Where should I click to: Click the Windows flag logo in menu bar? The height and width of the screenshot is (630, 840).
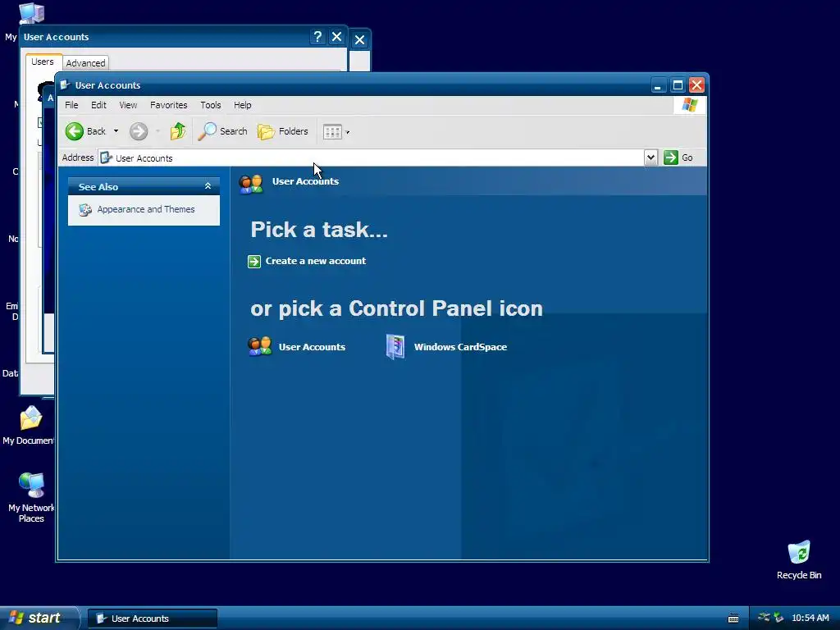pyautogui.click(x=689, y=105)
